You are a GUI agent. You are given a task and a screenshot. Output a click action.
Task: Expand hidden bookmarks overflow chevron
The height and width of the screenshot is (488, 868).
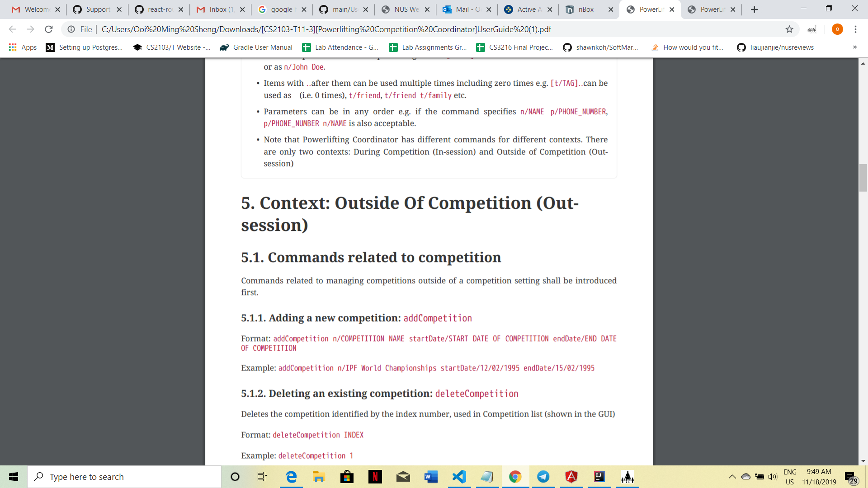click(854, 47)
